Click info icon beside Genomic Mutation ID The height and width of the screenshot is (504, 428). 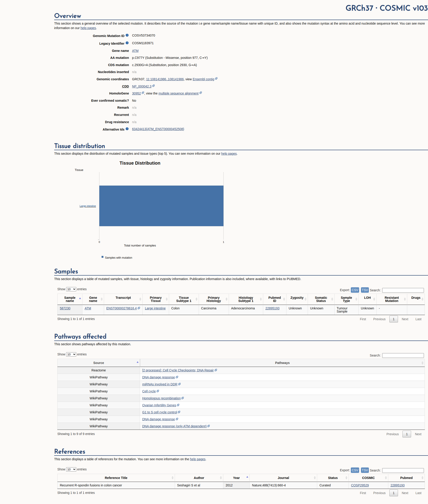click(127, 35)
